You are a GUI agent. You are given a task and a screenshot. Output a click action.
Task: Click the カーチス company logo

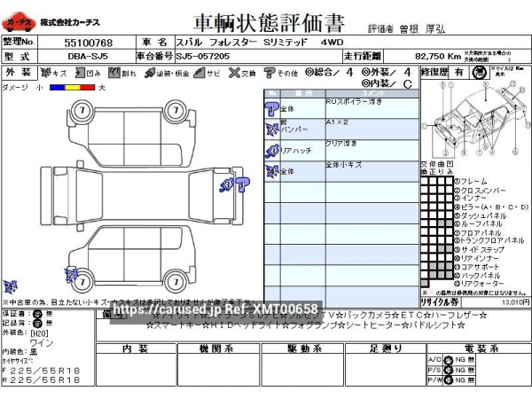point(19,21)
